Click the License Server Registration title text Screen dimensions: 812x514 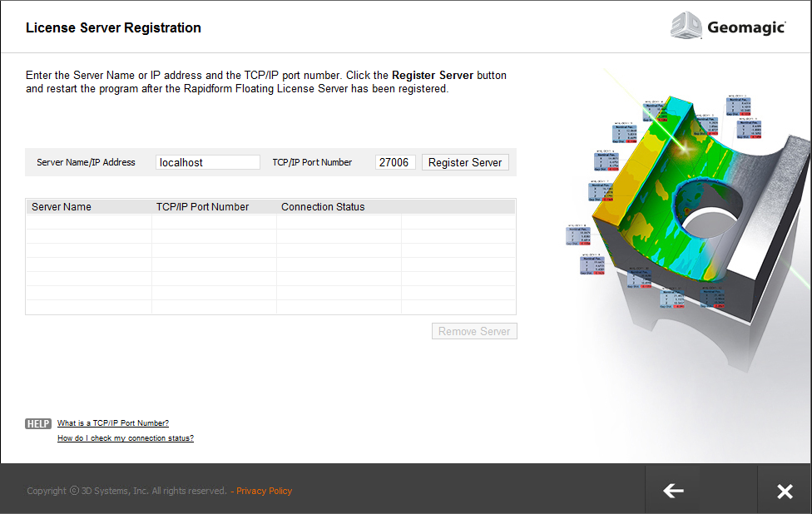(113, 27)
